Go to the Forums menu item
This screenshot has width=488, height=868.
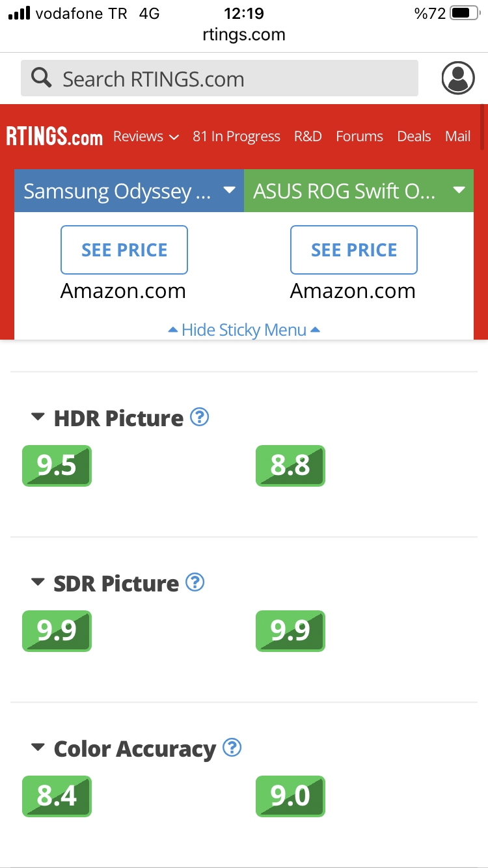tap(359, 137)
